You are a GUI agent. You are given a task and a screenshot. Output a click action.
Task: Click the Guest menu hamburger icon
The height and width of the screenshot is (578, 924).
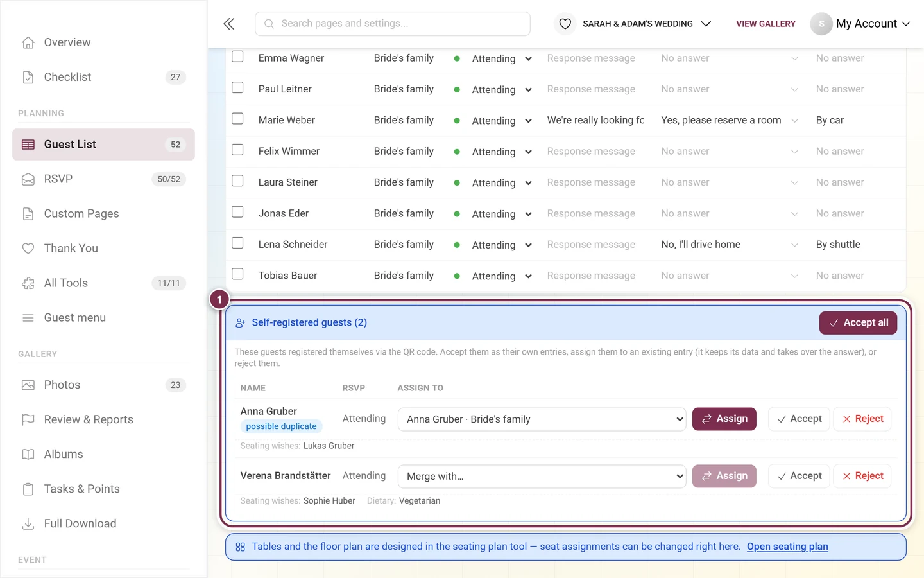(x=28, y=318)
